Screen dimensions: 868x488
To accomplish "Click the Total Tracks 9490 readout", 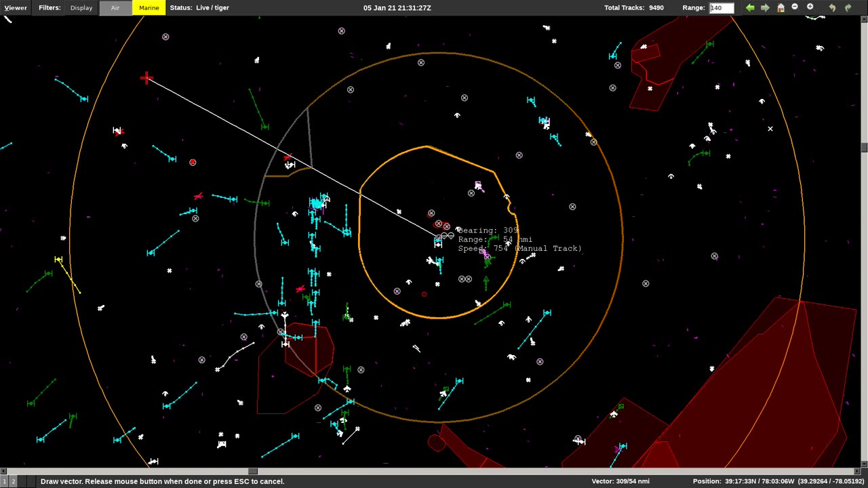I will pos(634,8).
